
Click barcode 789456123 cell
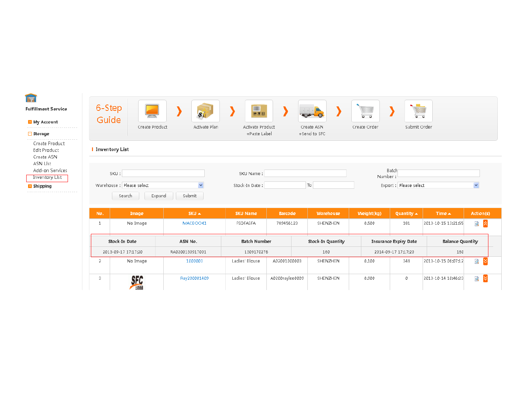click(x=287, y=223)
